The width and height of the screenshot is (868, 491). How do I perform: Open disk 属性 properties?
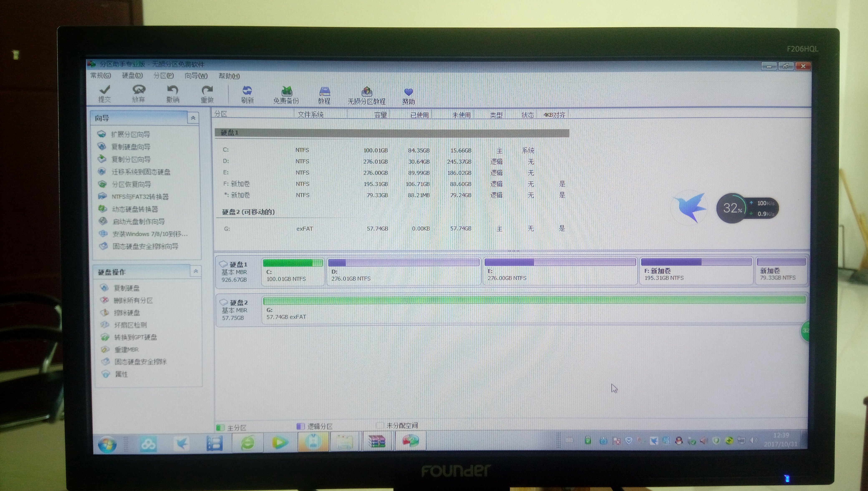(121, 374)
